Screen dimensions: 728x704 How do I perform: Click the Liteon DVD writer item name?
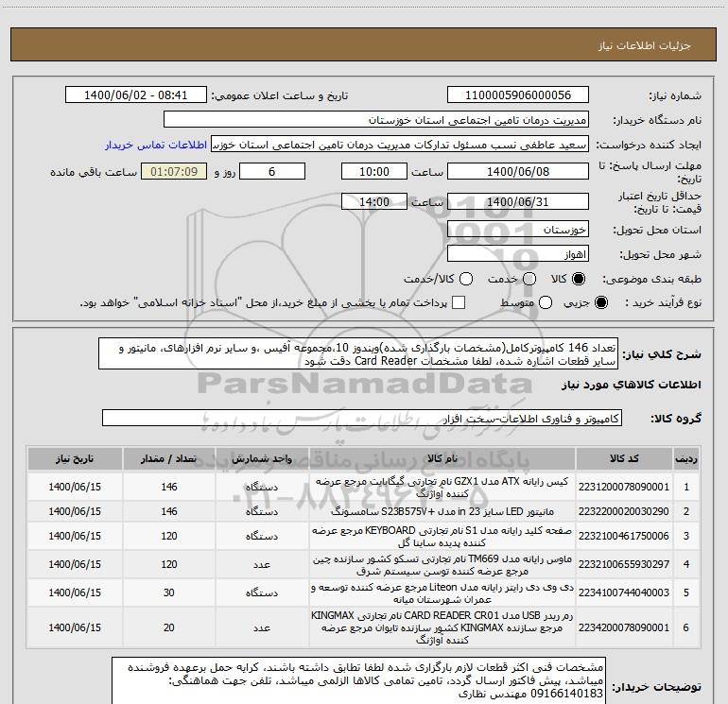tap(442, 592)
